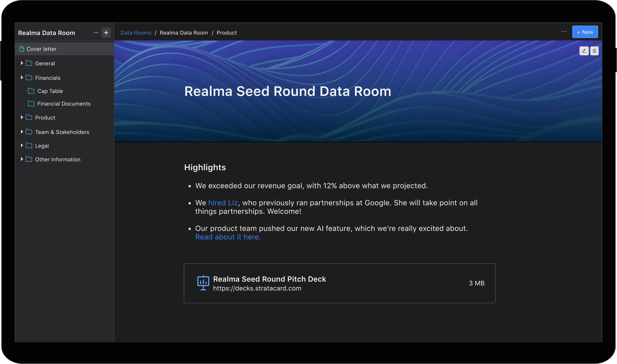617x364 pixels.
Task: Open the top-right three-dot more menu
Action: pos(564,32)
